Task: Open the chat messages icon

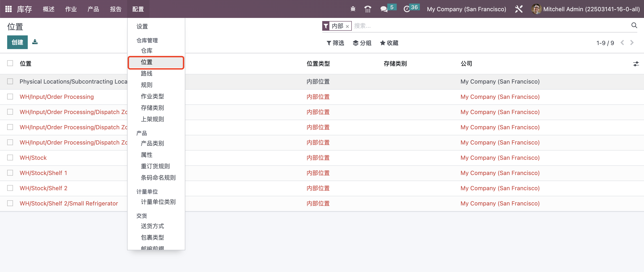Action: click(x=384, y=9)
